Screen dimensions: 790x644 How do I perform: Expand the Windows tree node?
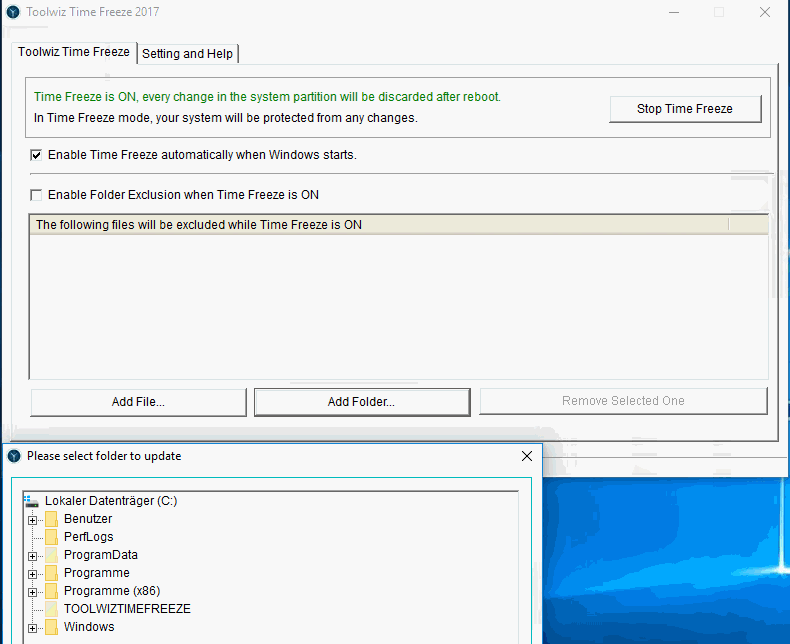(33, 628)
